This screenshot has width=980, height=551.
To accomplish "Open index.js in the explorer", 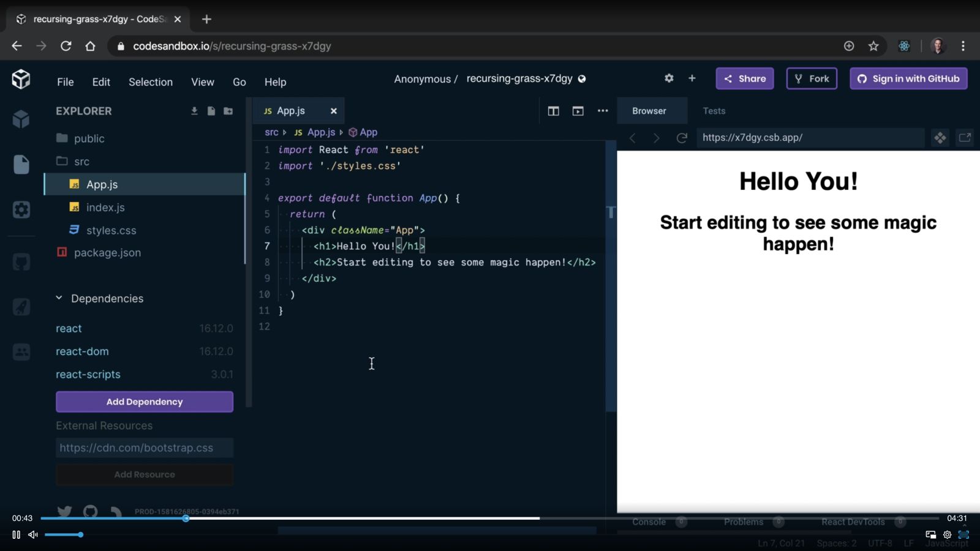I will tap(144, 208).
